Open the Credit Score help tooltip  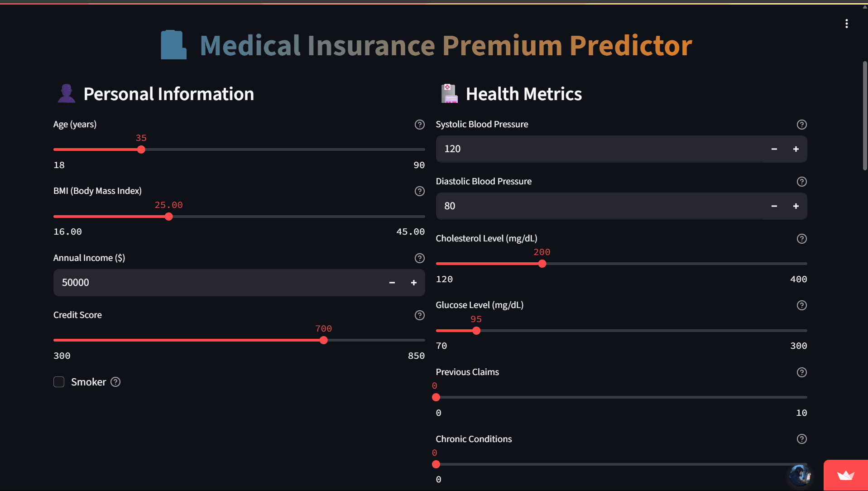419,315
